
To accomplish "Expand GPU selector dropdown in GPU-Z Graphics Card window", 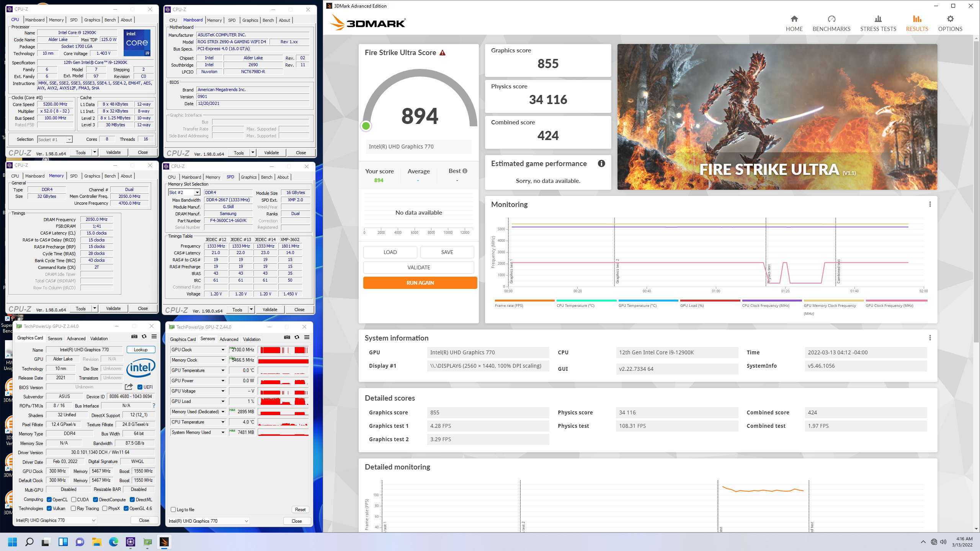I will [93, 520].
